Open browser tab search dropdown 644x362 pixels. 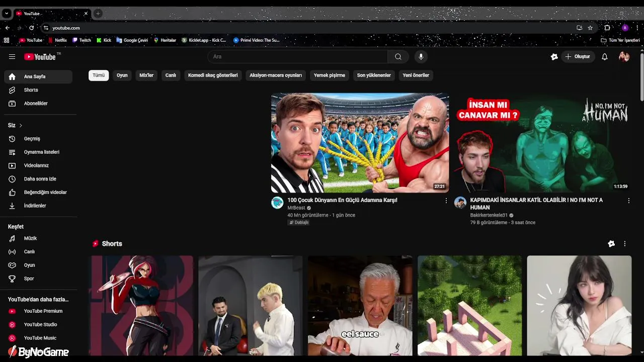coord(7,14)
